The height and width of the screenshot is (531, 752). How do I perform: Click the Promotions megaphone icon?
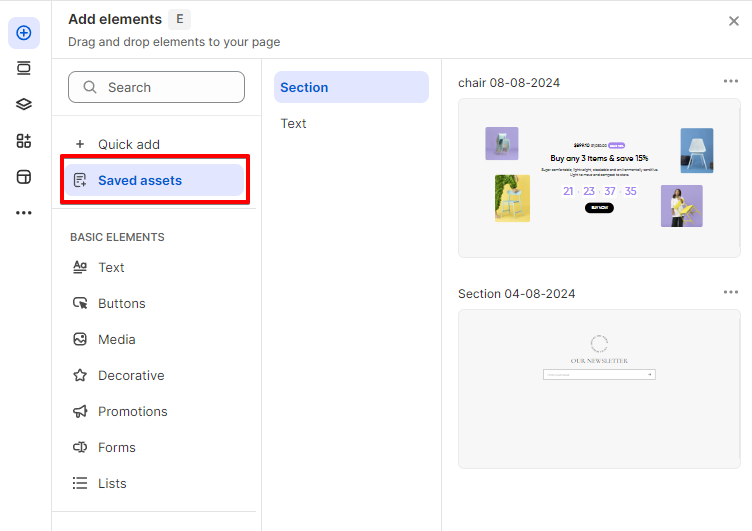(80, 412)
